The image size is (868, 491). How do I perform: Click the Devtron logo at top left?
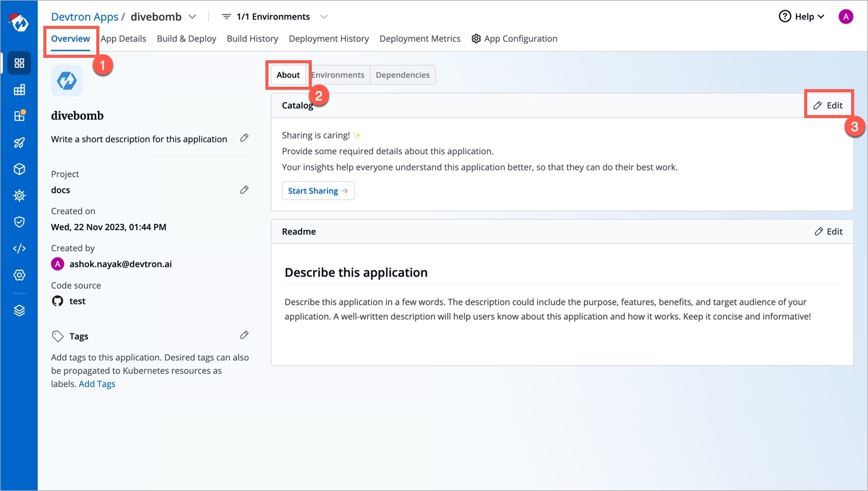coord(19,22)
